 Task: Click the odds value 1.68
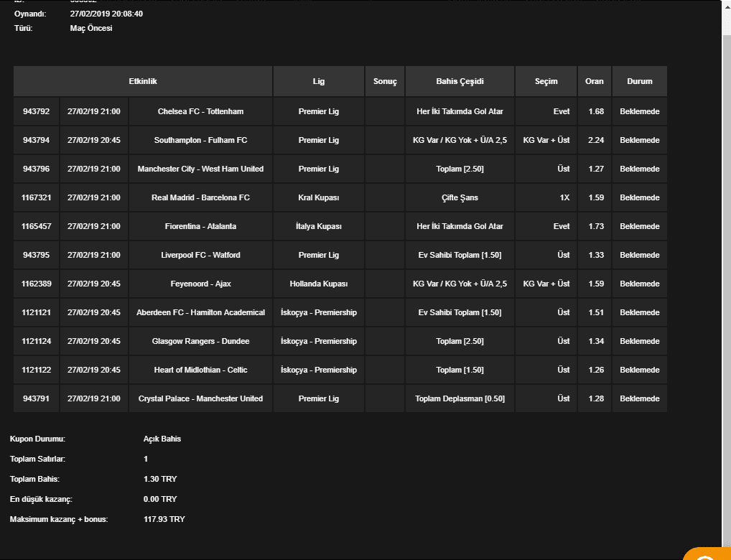596,111
